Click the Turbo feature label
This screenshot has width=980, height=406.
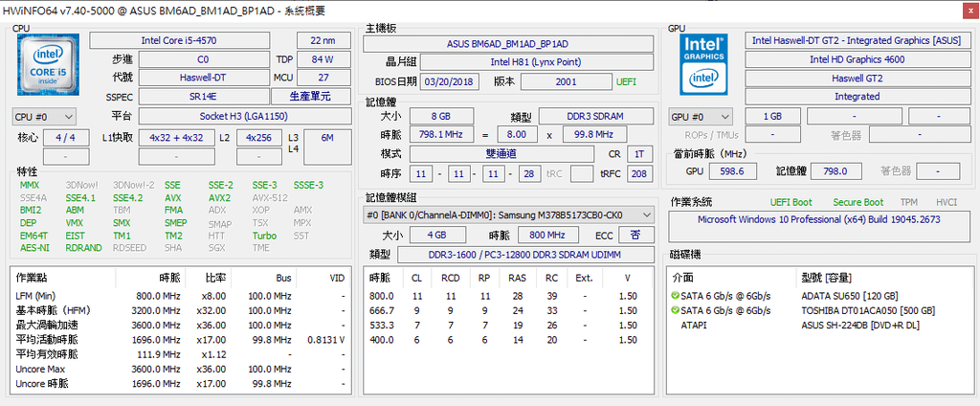click(x=264, y=236)
